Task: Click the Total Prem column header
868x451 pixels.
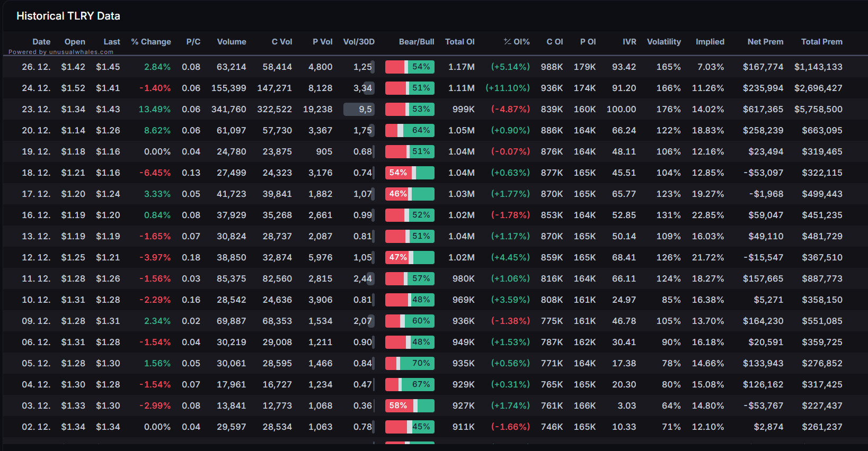Action: 822,42
